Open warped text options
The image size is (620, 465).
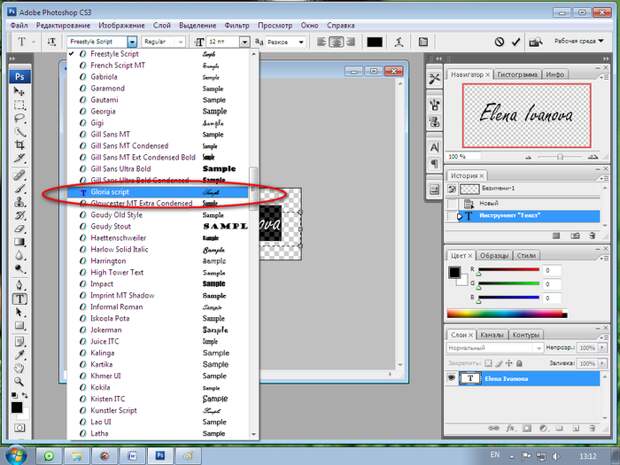(x=399, y=42)
